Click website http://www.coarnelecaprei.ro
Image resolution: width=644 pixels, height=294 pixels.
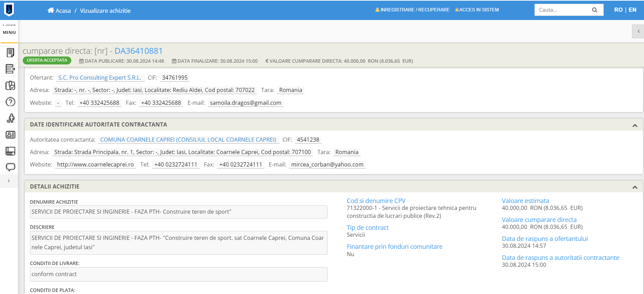point(95,164)
